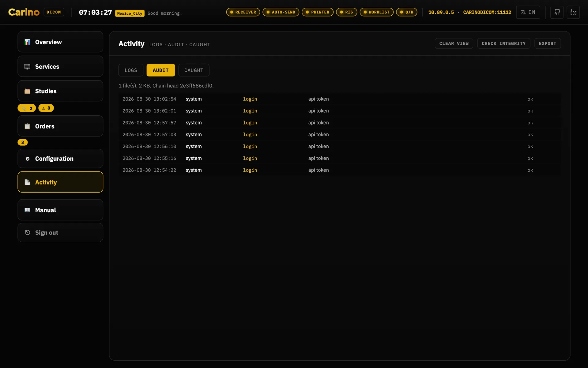
Task: Toggle the RECEIVER service pill
Action: [x=243, y=12]
